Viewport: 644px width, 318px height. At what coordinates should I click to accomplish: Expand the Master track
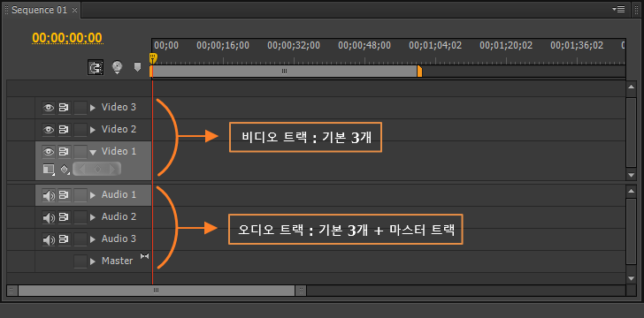93,261
